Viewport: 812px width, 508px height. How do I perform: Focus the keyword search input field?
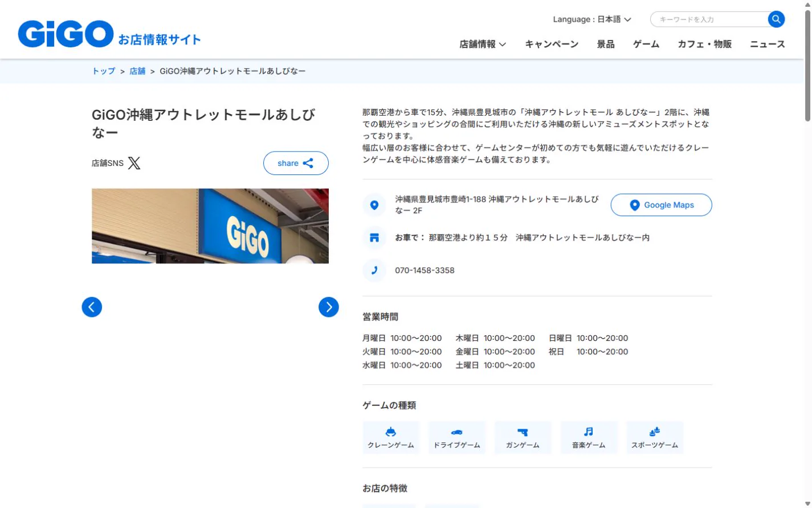point(709,19)
